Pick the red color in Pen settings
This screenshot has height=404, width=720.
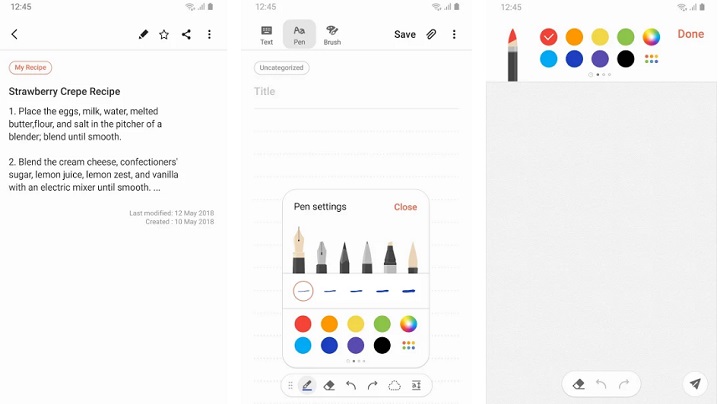303,324
